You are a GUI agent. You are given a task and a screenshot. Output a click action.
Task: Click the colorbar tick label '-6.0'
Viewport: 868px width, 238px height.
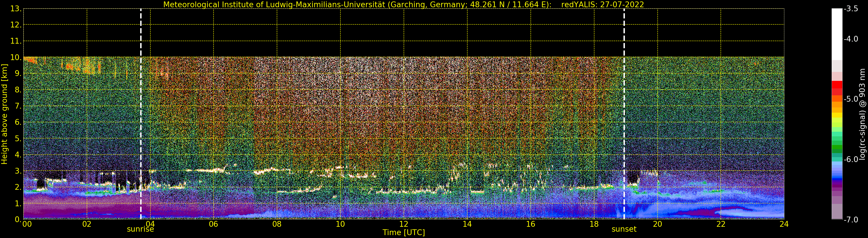[851, 159]
